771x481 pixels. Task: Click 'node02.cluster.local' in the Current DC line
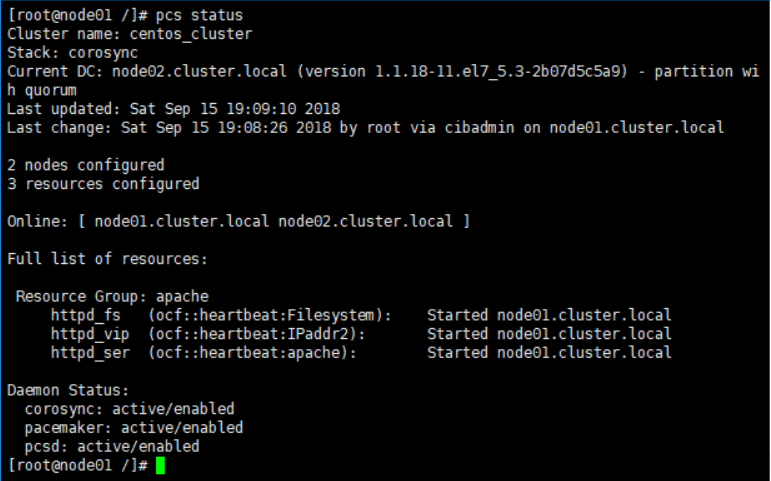[199, 71]
